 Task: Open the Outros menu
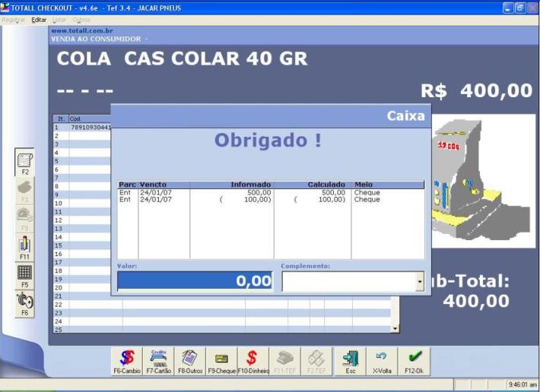point(81,20)
